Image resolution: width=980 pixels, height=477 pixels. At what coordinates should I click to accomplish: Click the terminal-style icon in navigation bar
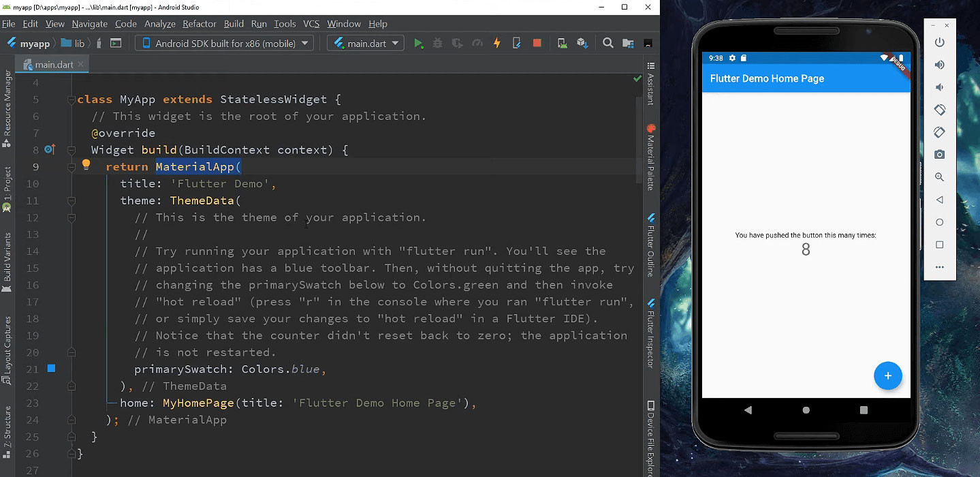(x=116, y=43)
